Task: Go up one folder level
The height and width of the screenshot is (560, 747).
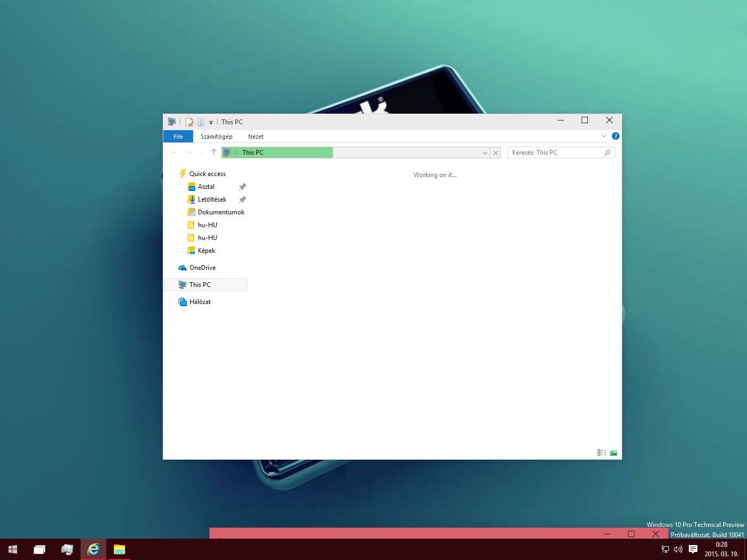Action: point(213,153)
